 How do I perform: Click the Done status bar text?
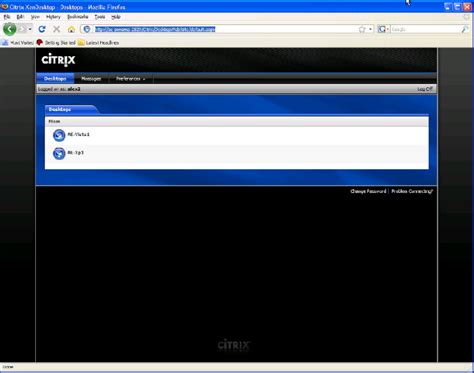point(8,367)
